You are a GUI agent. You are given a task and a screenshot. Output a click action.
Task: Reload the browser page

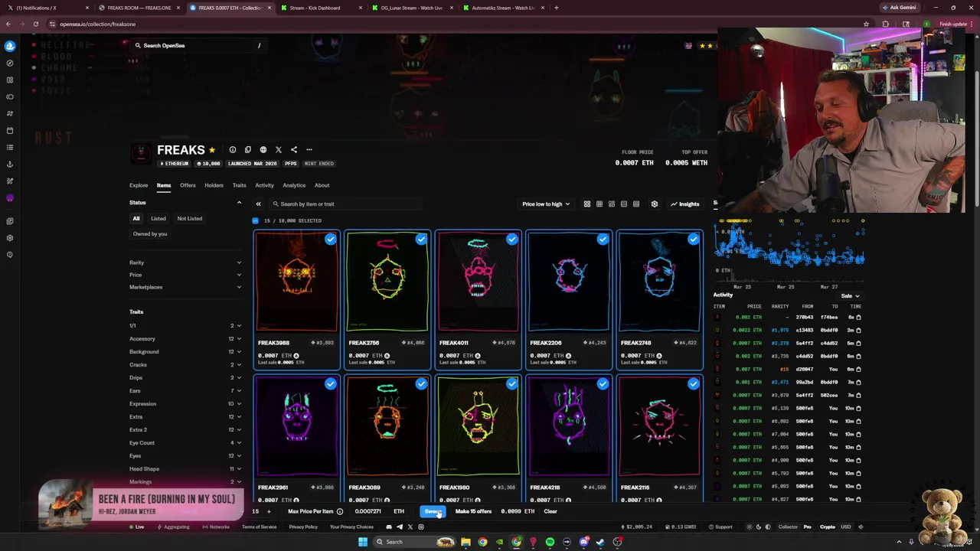point(35,24)
